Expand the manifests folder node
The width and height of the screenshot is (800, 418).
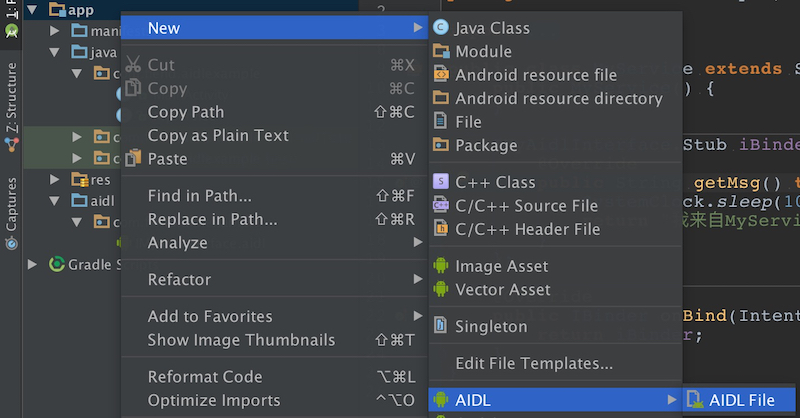[55, 31]
